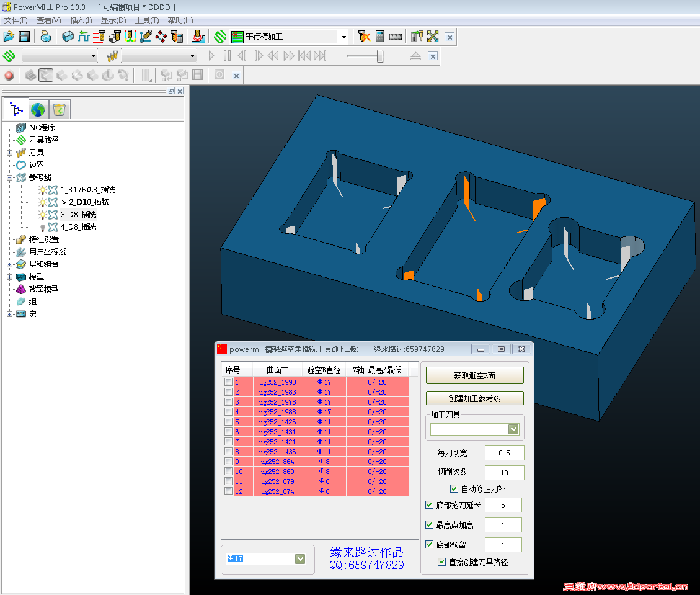700x595 pixels.
Task: Open toolpath strategies icon
Action: pos(220,36)
